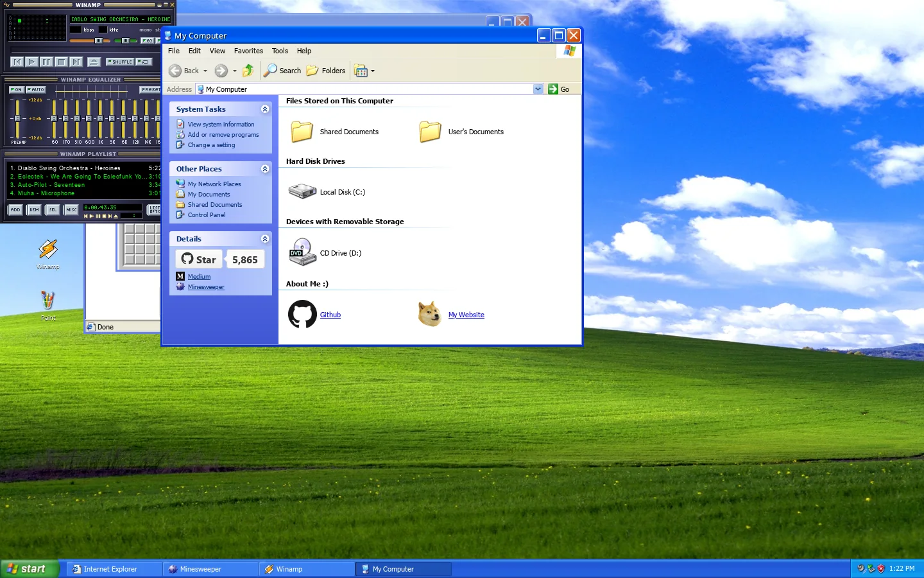Viewport: 924px width, 578px height.
Task: Open the Help menu
Action: pyautogui.click(x=304, y=51)
